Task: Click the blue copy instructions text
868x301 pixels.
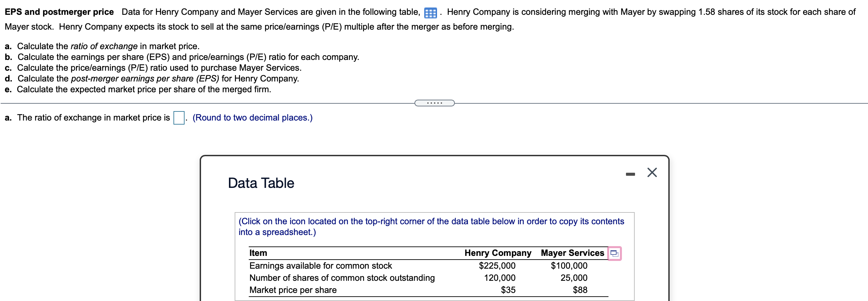Action: tap(431, 227)
